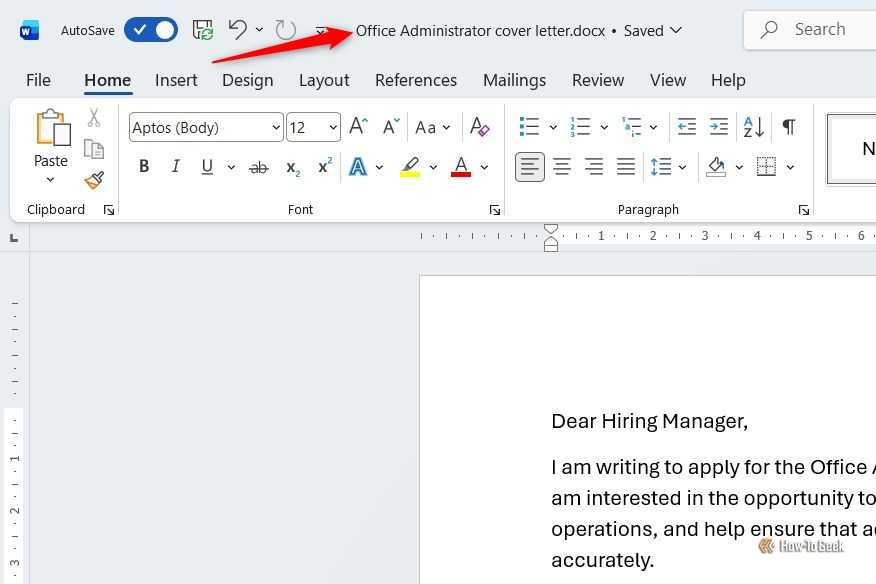Click the Multilevel List icon
The image size is (876, 584).
(x=631, y=126)
